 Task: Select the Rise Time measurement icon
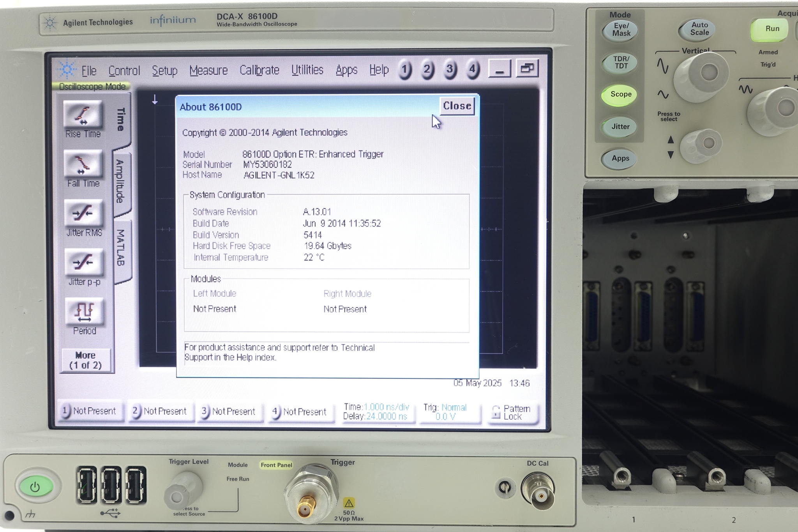click(83, 114)
